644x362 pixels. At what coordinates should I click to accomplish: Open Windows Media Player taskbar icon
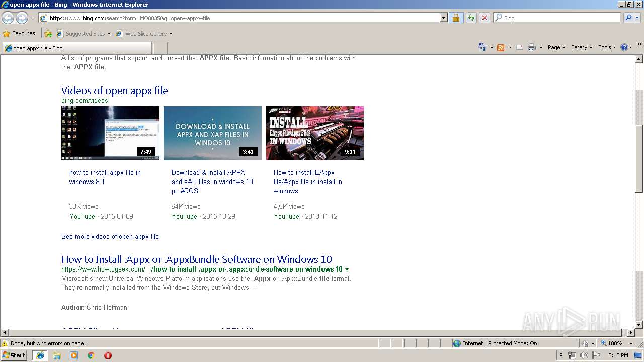pyautogui.click(x=74, y=355)
